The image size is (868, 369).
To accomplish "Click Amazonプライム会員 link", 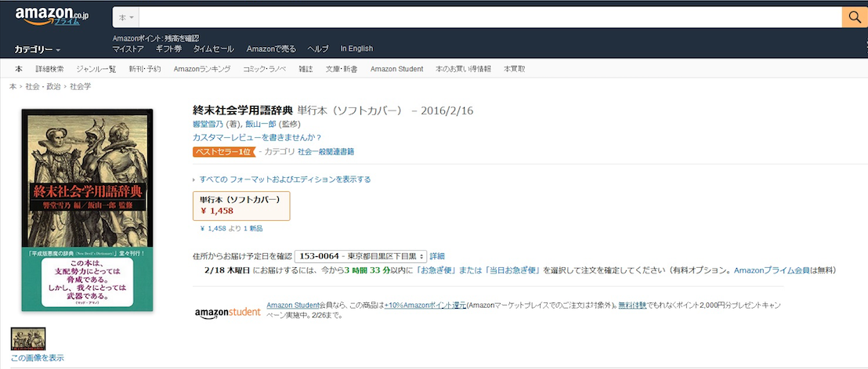I will (x=772, y=270).
